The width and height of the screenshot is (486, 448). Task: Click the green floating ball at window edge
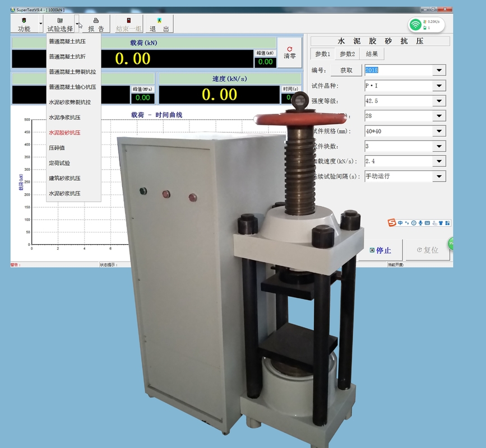click(x=450, y=244)
